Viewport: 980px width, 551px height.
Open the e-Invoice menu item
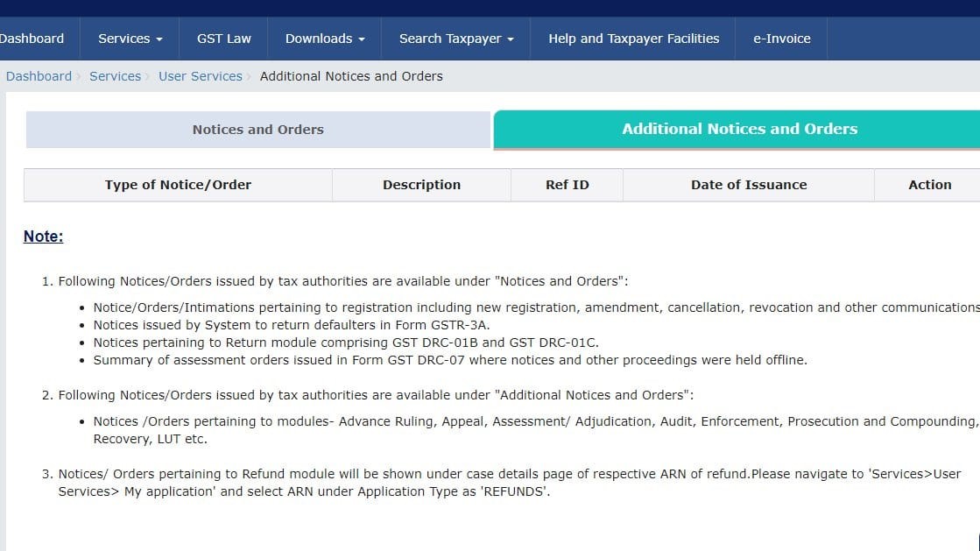[781, 39]
